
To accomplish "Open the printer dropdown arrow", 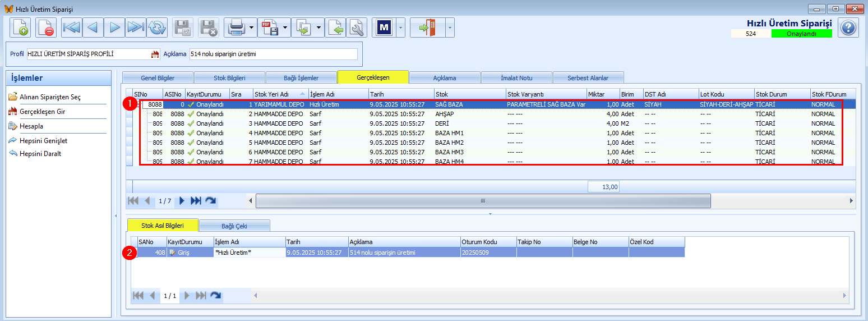I will point(252,27).
